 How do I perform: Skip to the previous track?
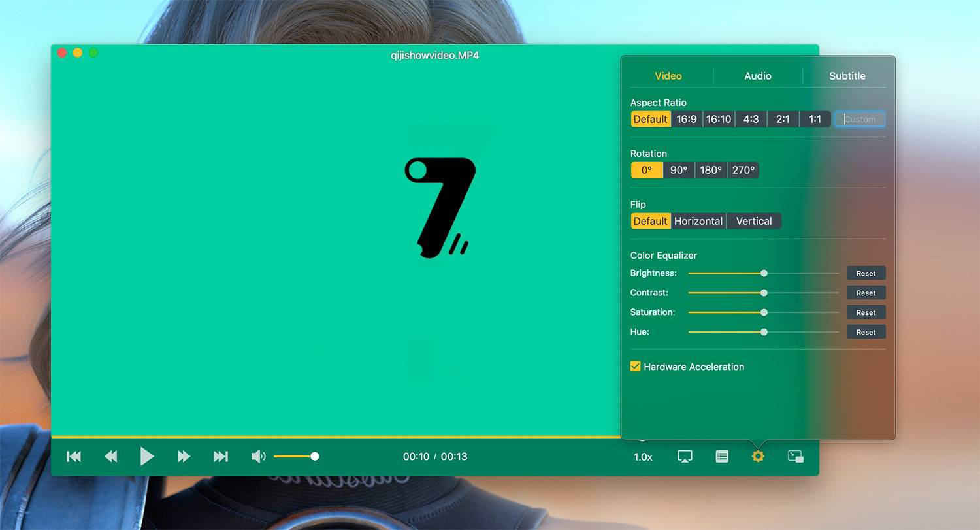click(x=74, y=457)
